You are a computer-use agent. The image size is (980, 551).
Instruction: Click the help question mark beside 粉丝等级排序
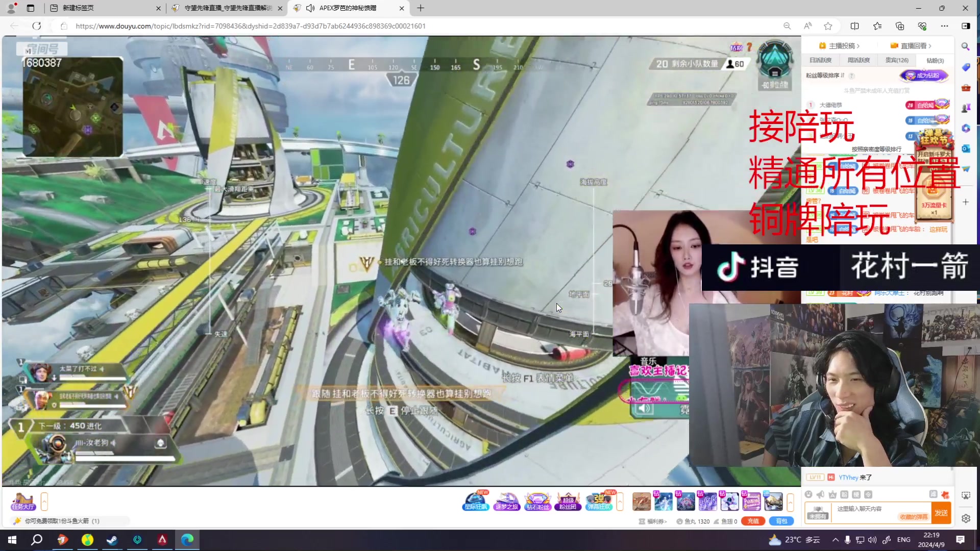click(851, 76)
